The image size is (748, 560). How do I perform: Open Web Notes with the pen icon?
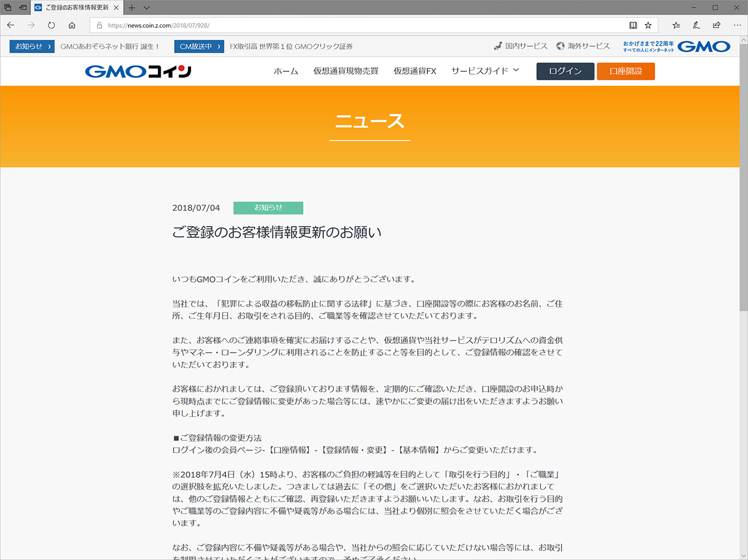pyautogui.click(x=695, y=25)
